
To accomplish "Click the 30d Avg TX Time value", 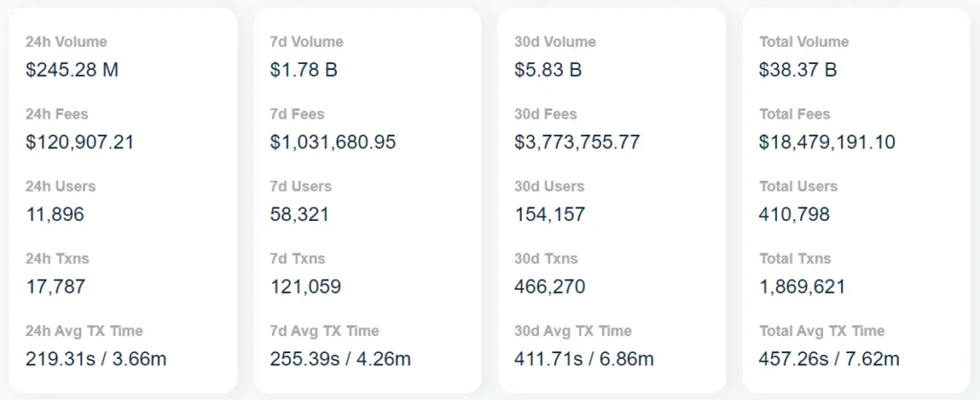I will click(x=585, y=360).
